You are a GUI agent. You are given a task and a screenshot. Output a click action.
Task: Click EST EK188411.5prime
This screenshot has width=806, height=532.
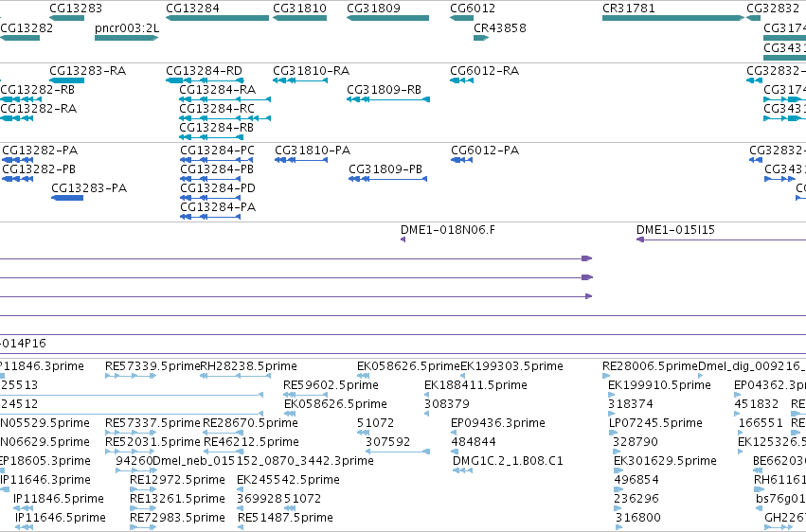pyautogui.click(x=426, y=396)
